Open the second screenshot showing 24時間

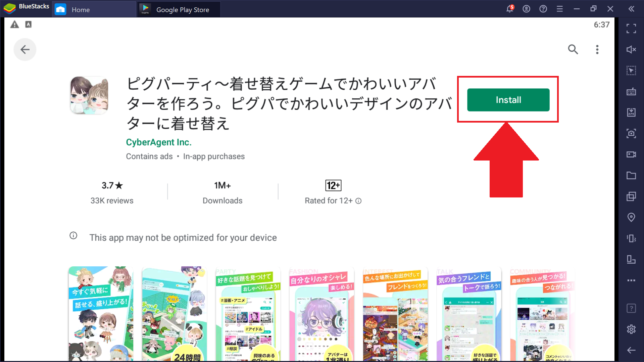tap(175, 314)
